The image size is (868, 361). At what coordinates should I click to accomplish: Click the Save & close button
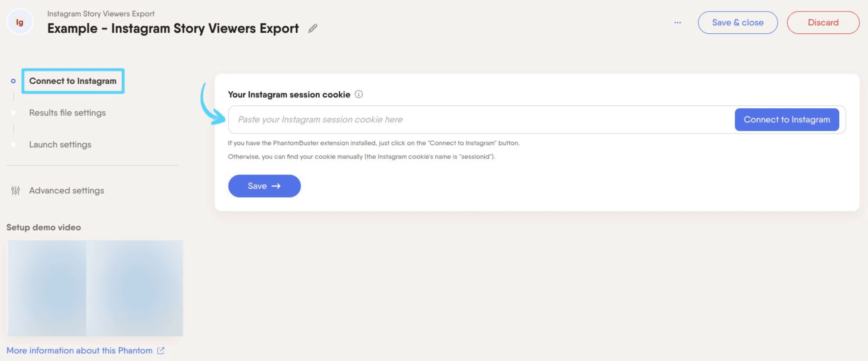click(x=737, y=23)
